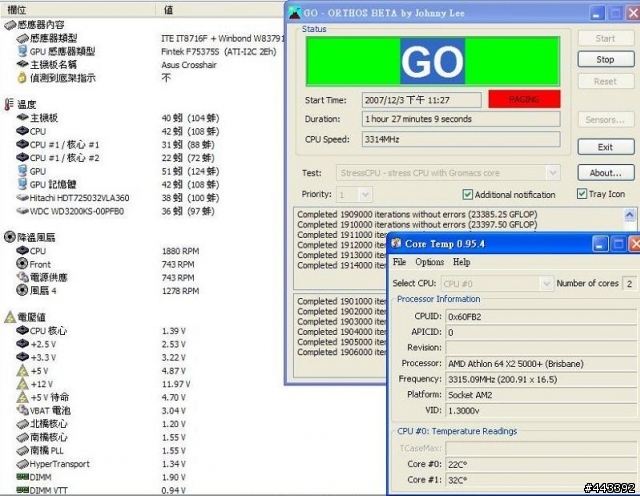The image size is (640, 496).
Task: Click the GPU sensor type monitor icon
Action: coord(22,51)
